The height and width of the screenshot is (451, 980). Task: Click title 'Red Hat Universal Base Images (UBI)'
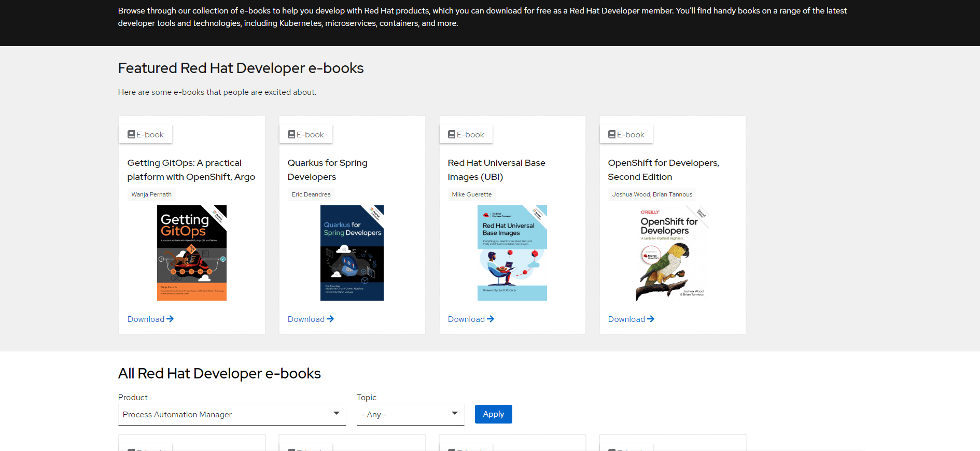497,170
